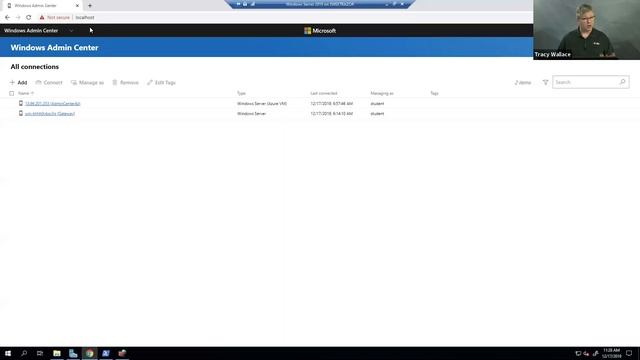
Task: Switch to Chrome on the taskbar
Action: [89, 353]
